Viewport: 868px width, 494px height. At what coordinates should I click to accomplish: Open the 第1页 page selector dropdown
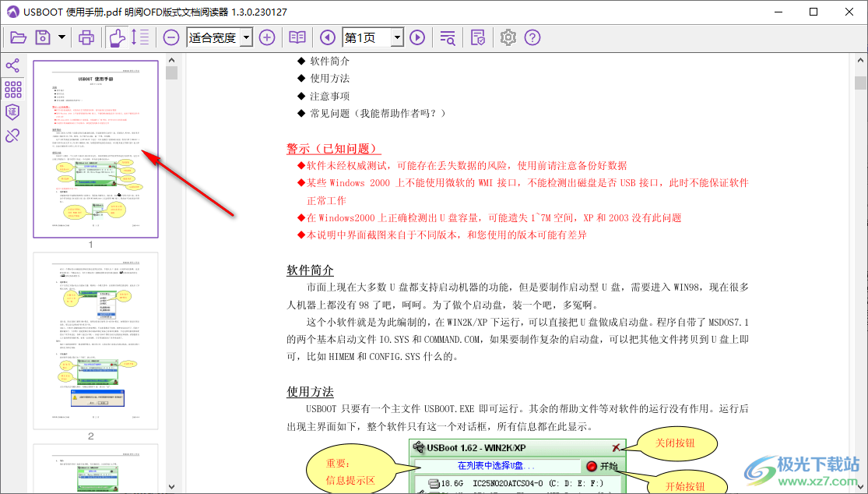point(397,37)
